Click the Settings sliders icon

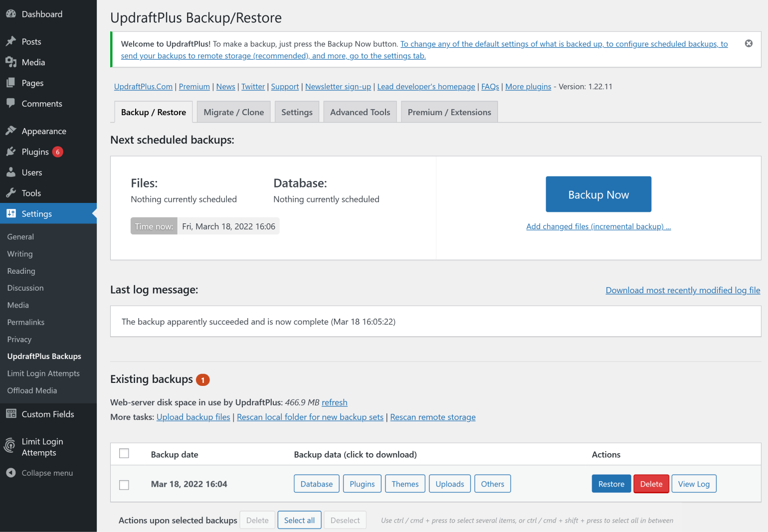pyautogui.click(x=11, y=213)
